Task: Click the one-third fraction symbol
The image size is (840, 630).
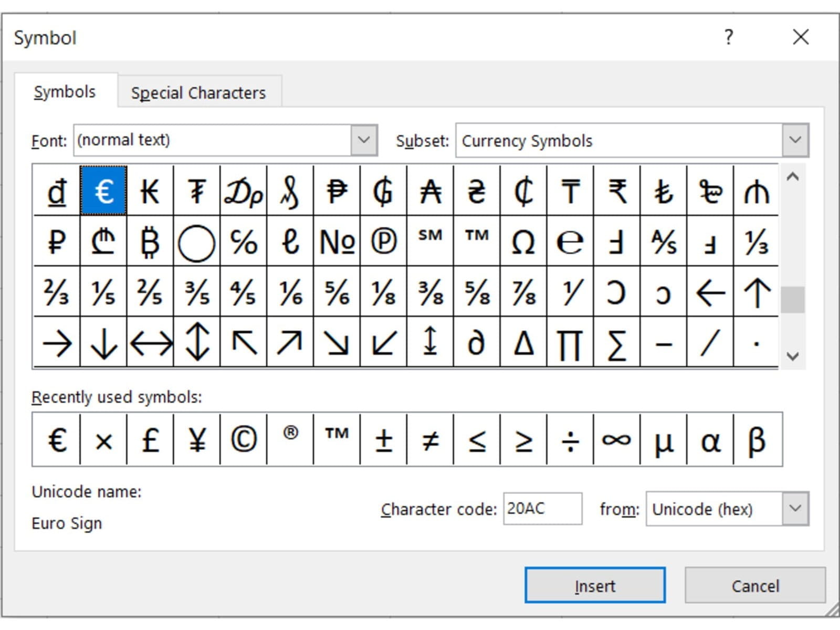Action: pyautogui.click(x=757, y=242)
